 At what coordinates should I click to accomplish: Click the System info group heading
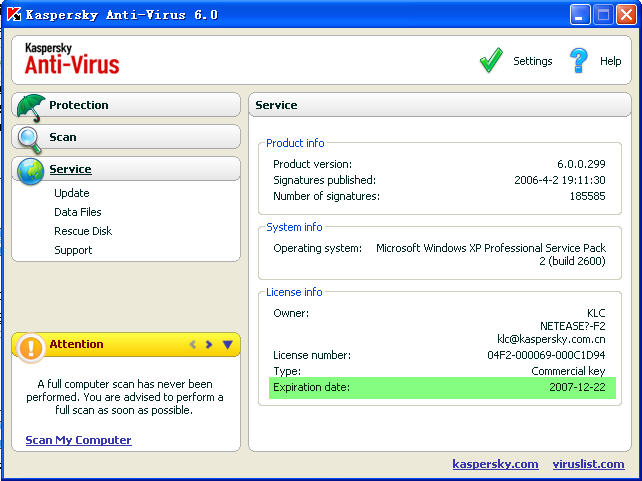(x=294, y=227)
